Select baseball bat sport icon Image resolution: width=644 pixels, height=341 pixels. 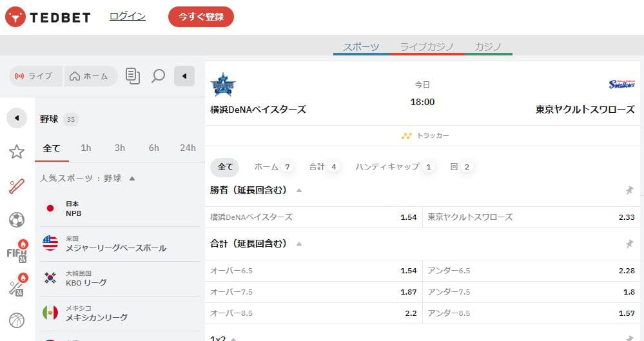pyautogui.click(x=17, y=186)
